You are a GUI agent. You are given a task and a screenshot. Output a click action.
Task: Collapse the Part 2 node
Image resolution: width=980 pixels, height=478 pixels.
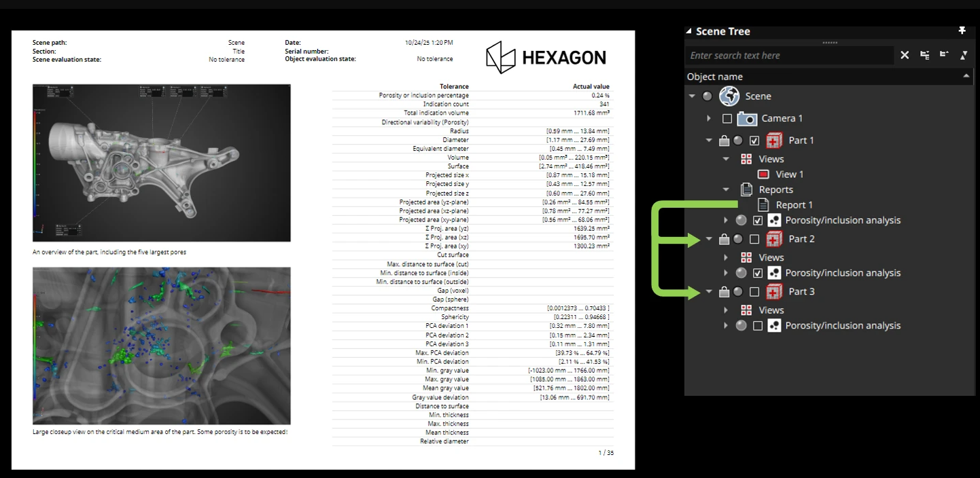pos(709,239)
